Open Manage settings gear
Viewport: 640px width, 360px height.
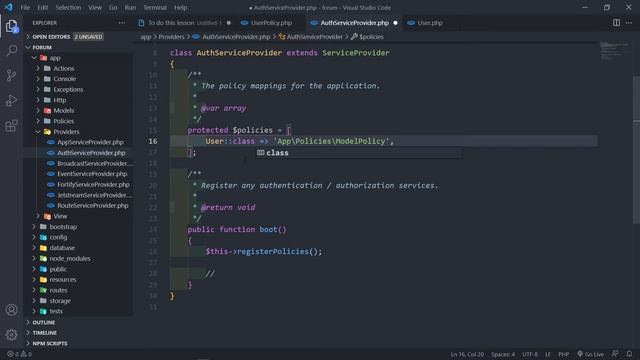[11, 335]
